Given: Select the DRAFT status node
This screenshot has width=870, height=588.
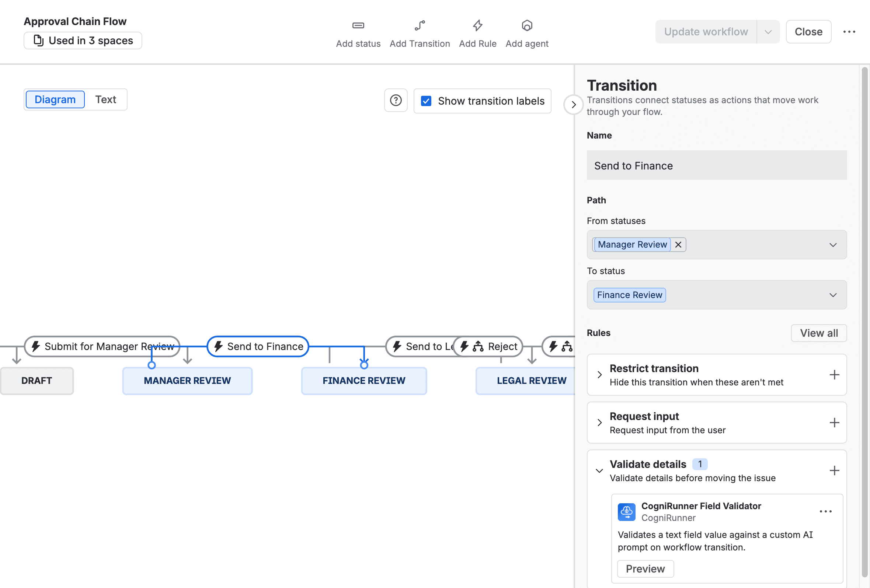Looking at the screenshot, I should 37,381.
